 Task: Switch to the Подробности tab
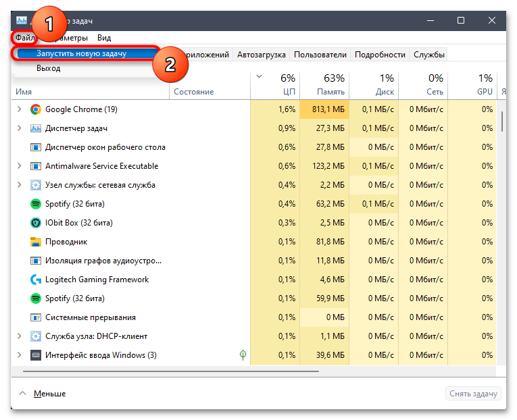380,55
